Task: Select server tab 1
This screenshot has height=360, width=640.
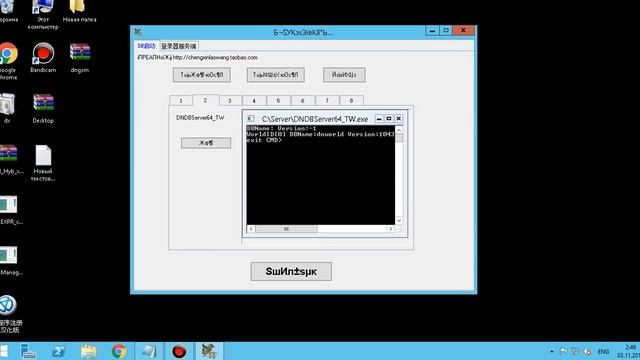Action: tap(181, 100)
